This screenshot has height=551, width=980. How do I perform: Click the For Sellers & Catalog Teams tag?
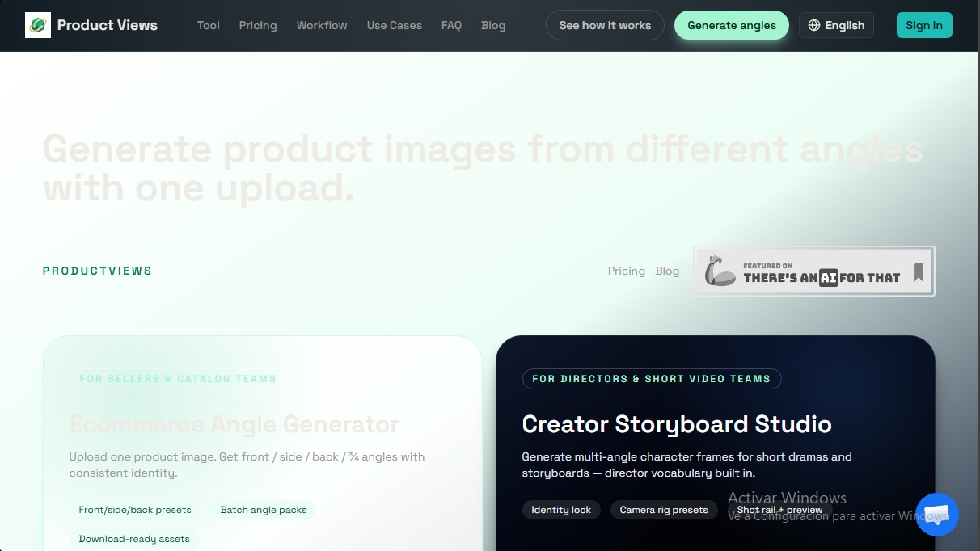pos(178,378)
